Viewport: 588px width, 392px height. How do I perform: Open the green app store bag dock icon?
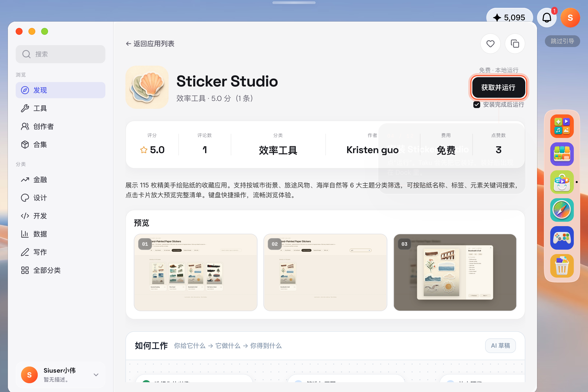[562, 182]
